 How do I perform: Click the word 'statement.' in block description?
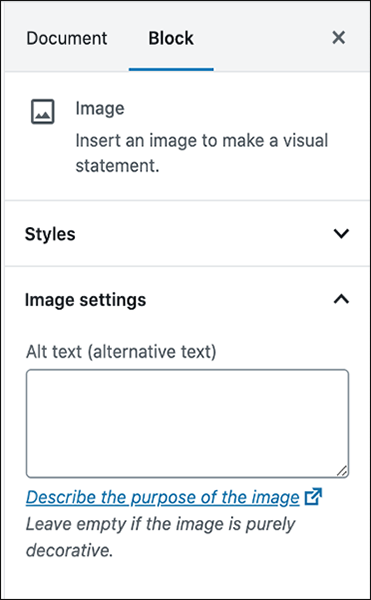click(117, 166)
